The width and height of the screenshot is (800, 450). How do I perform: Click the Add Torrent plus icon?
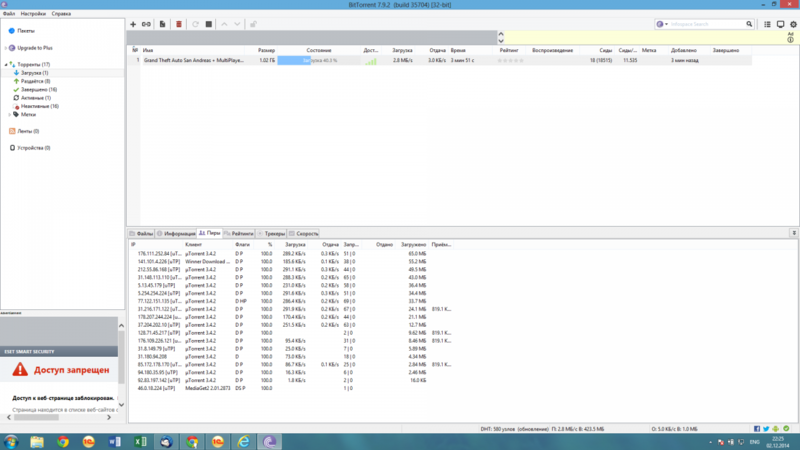133,23
